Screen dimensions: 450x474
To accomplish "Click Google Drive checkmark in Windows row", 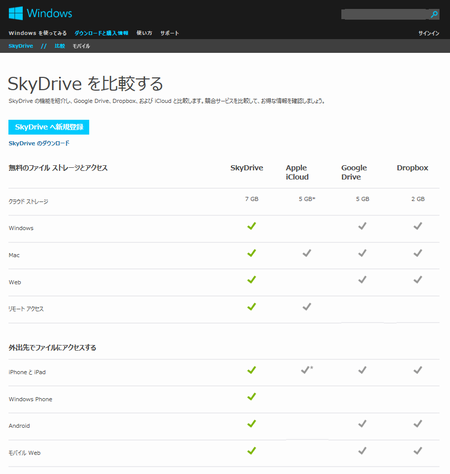I will (x=362, y=226).
